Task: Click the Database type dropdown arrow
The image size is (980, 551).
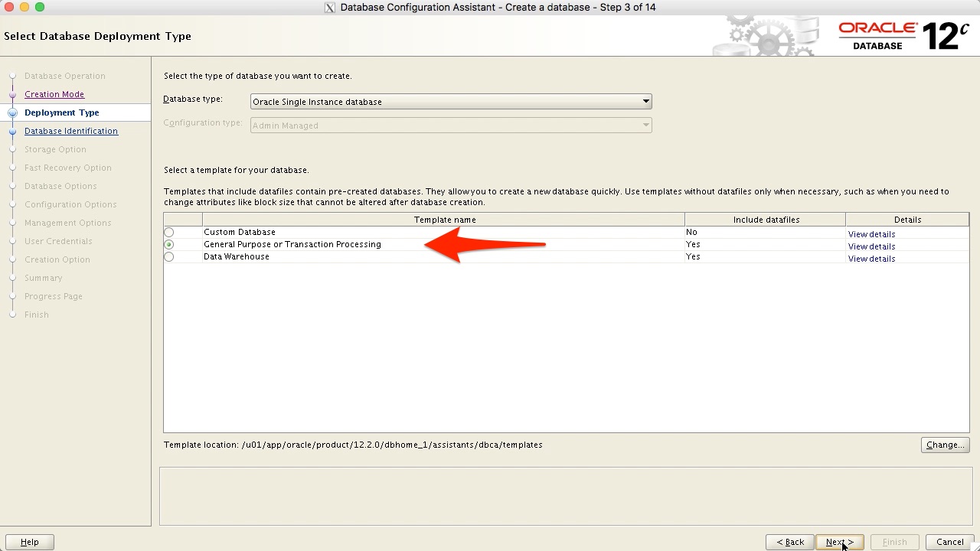Action: click(645, 101)
